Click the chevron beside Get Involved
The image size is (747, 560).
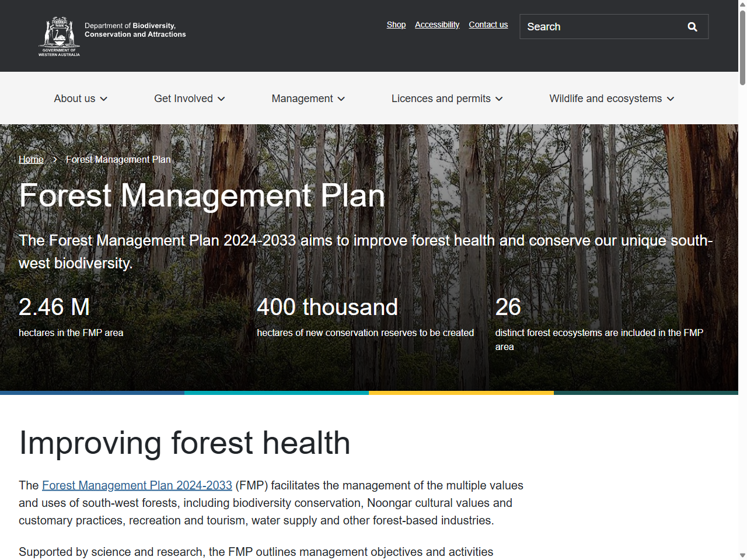click(x=222, y=99)
